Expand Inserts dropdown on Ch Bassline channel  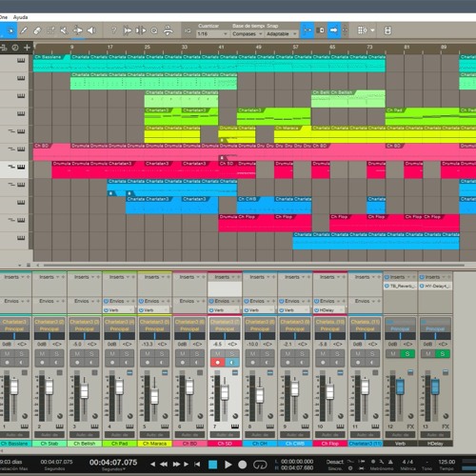(x=23, y=277)
